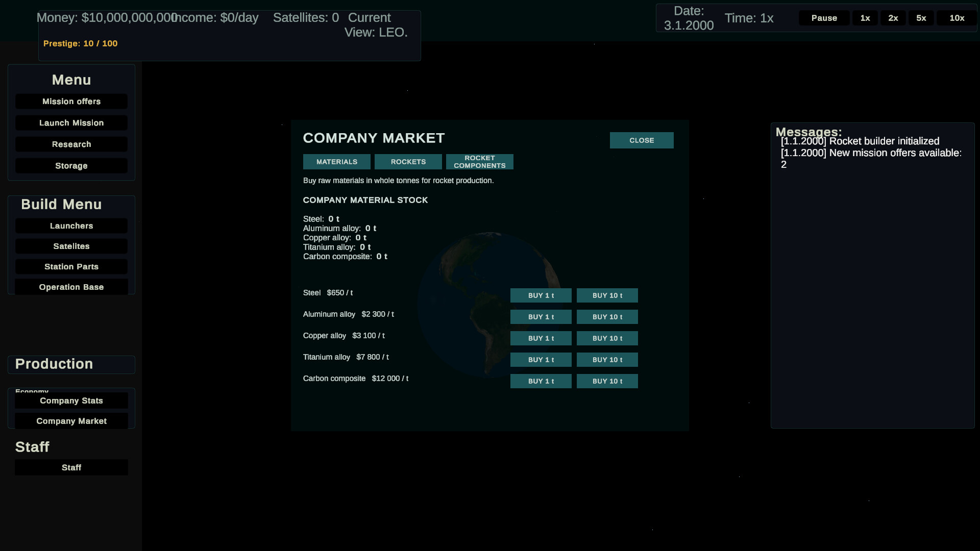Open Satelites build option
Screen dimensions: 980x551
71,246
